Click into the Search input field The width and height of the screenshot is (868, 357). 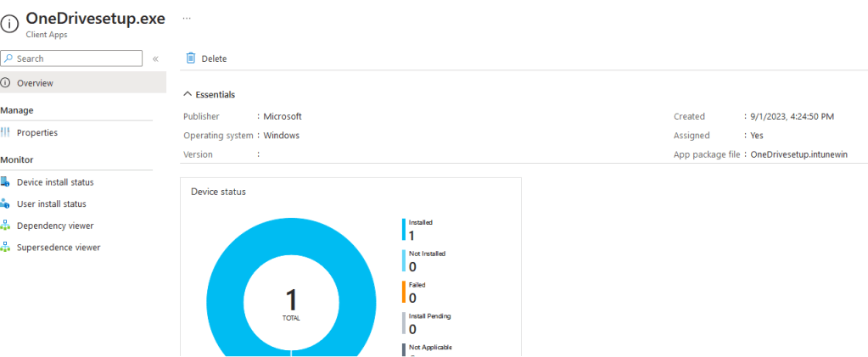coord(76,59)
